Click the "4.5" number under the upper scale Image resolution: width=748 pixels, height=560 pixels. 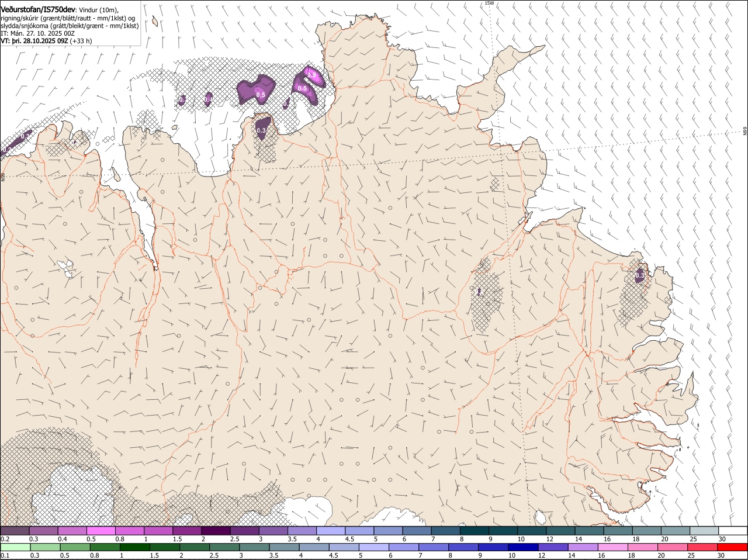pyautogui.click(x=349, y=539)
